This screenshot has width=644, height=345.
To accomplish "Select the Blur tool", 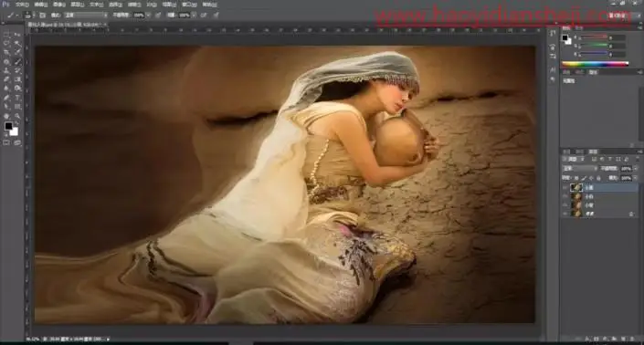I will pos(6,89).
